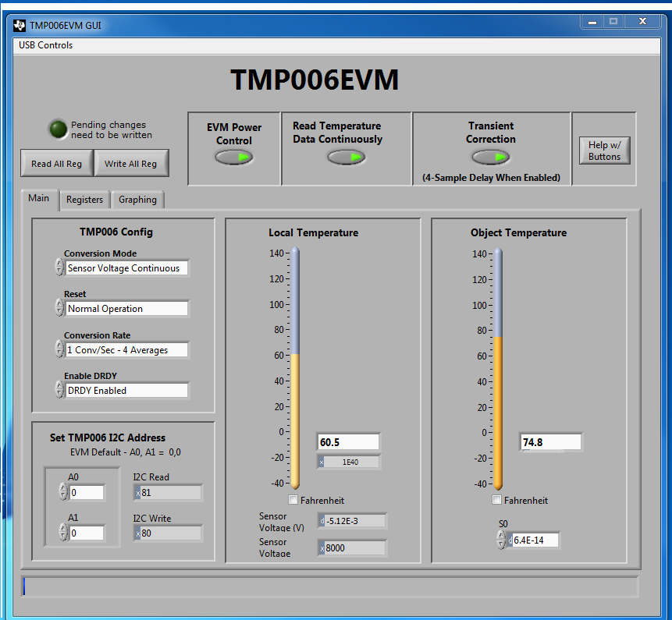Click the Local Temperature thermometer bar
Viewport: 672px width, 620px height.
coord(295,368)
